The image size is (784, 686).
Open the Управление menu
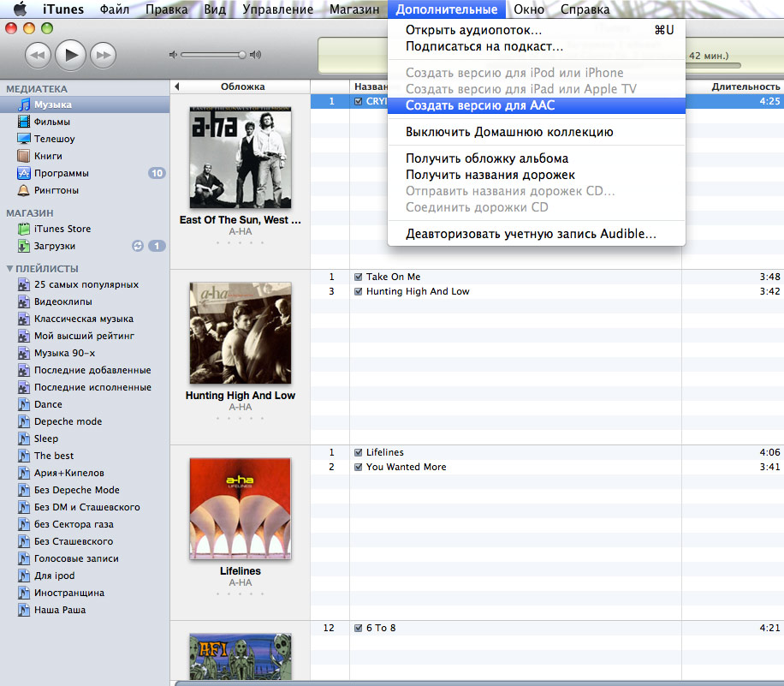277,9
